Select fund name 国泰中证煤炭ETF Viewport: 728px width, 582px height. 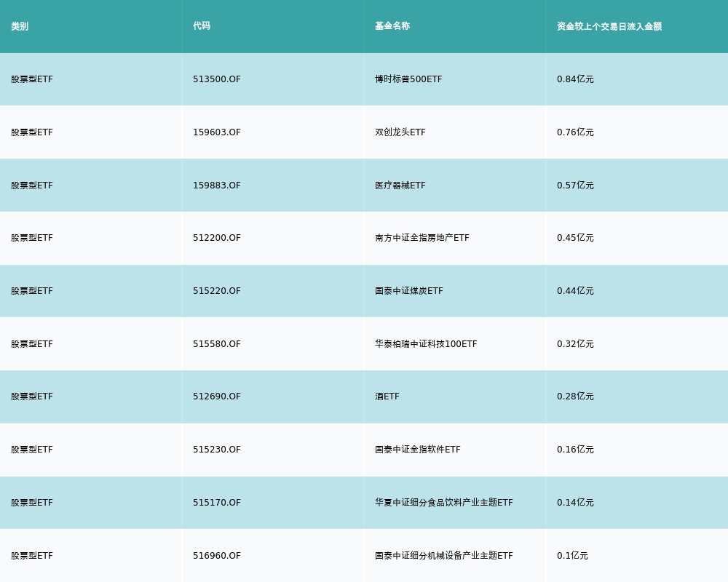click(409, 291)
